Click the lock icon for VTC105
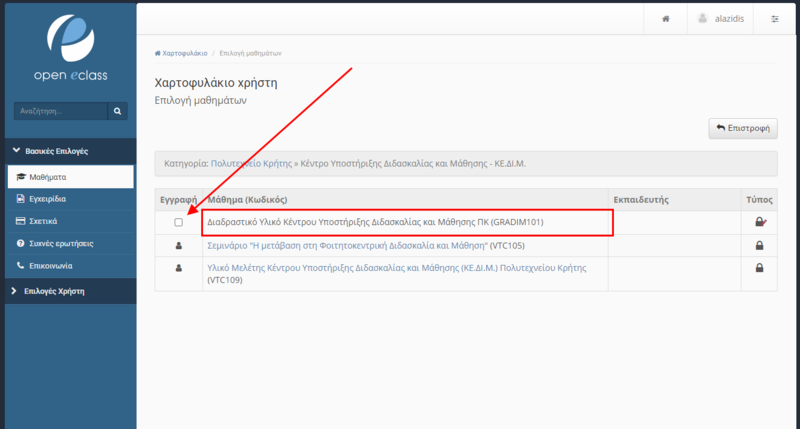800x429 pixels. [759, 245]
